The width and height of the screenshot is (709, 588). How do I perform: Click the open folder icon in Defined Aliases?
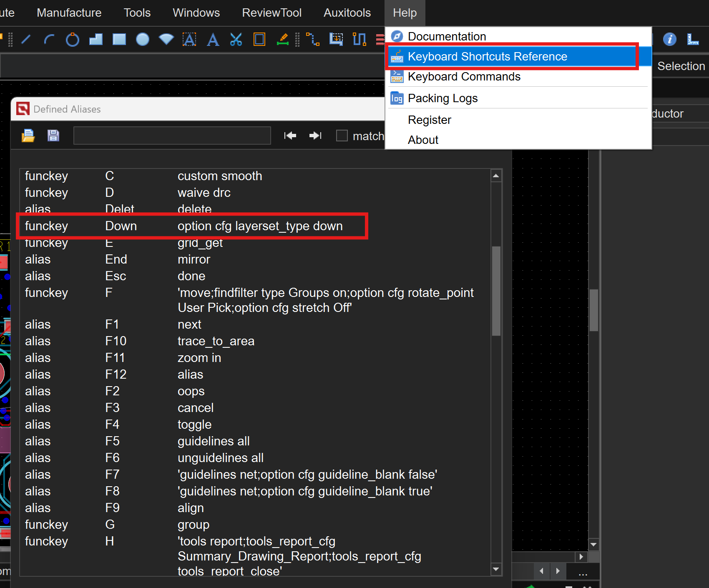tap(28, 136)
